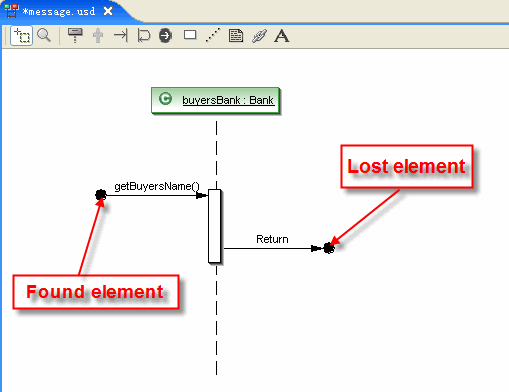Switch to the *message.usd tab
Viewport: 509px width, 392px height.
click(x=59, y=12)
